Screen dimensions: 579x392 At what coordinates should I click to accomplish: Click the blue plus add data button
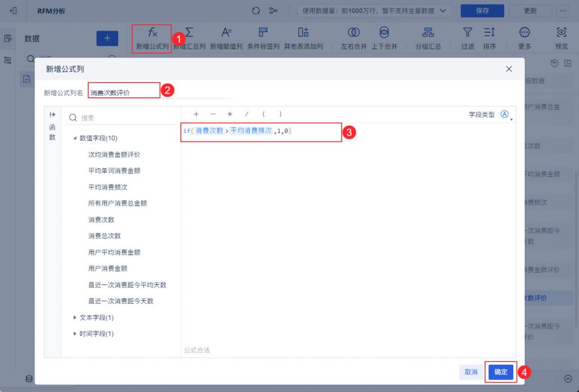pyautogui.click(x=107, y=38)
